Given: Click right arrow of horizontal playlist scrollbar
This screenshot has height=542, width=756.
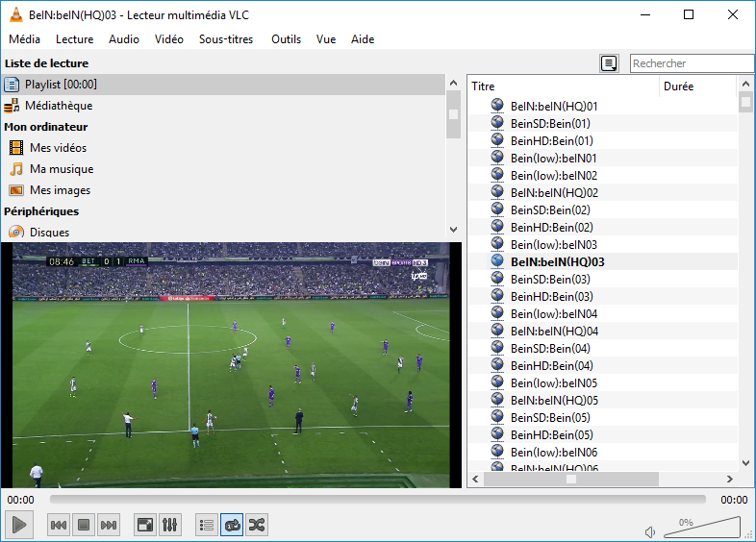Looking at the screenshot, I should [729, 479].
